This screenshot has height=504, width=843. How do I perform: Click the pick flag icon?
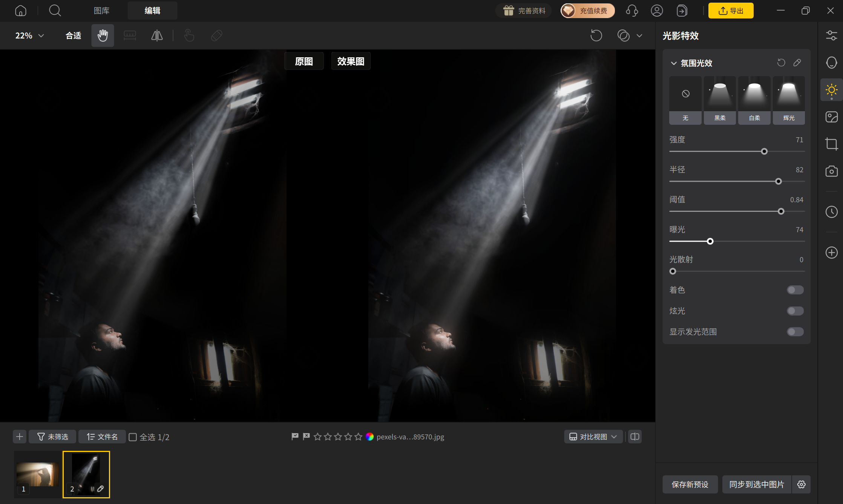tap(295, 437)
